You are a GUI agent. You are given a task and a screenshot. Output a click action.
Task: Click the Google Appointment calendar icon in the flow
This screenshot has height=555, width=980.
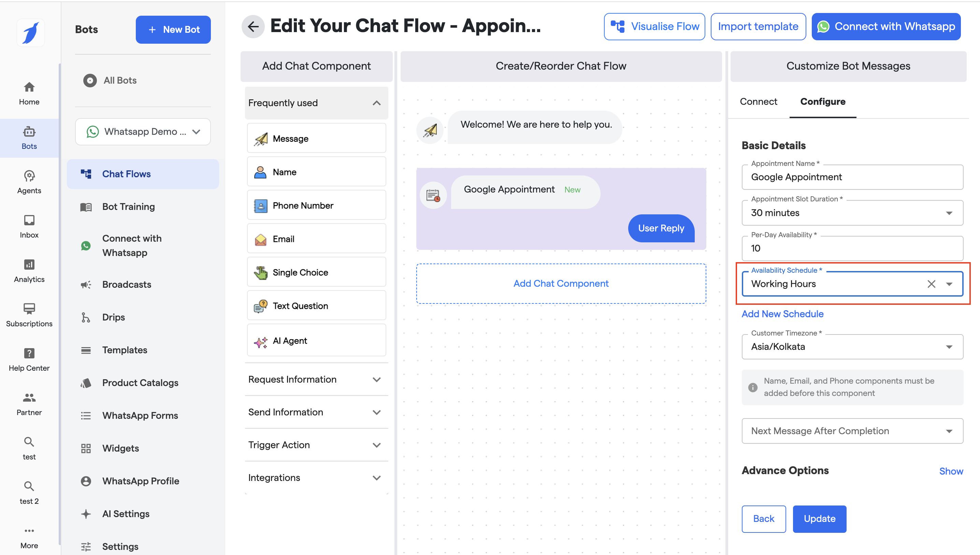(433, 195)
